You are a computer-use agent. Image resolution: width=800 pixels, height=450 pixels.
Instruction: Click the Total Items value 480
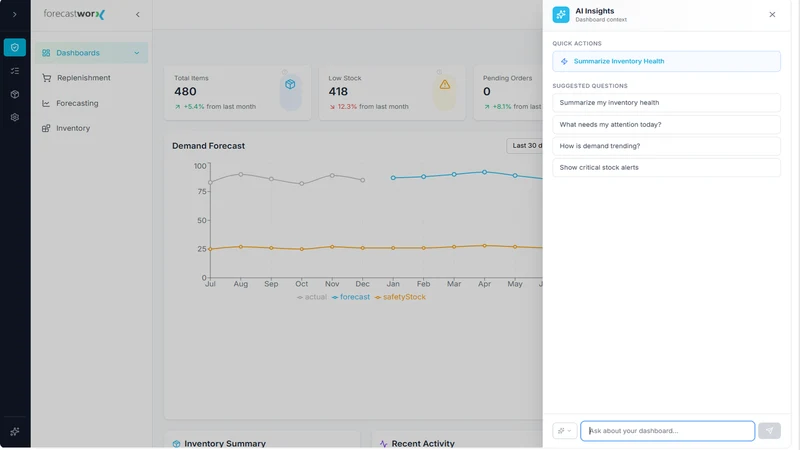(185, 91)
